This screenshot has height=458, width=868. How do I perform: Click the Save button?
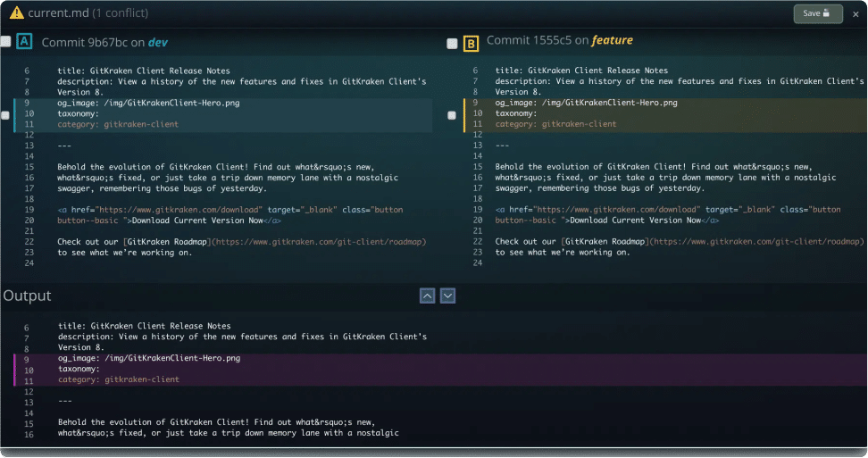818,13
